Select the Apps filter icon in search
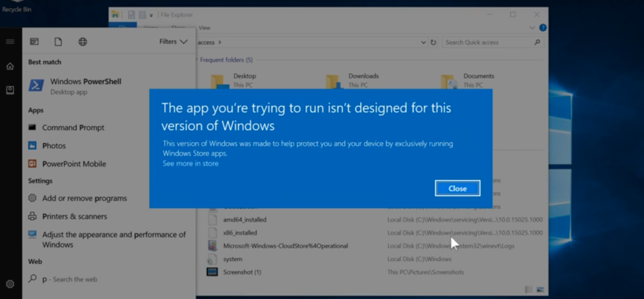Screen dimensions: 644x299 click(34, 41)
